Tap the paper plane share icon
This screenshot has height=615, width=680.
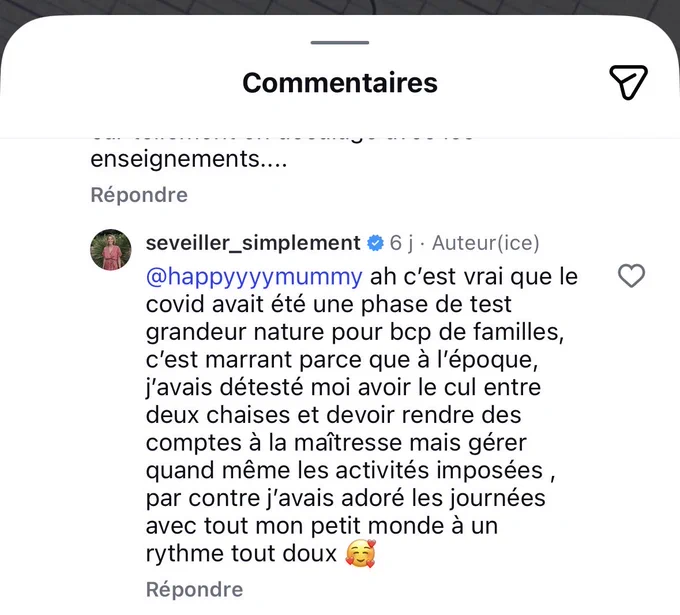(x=628, y=82)
